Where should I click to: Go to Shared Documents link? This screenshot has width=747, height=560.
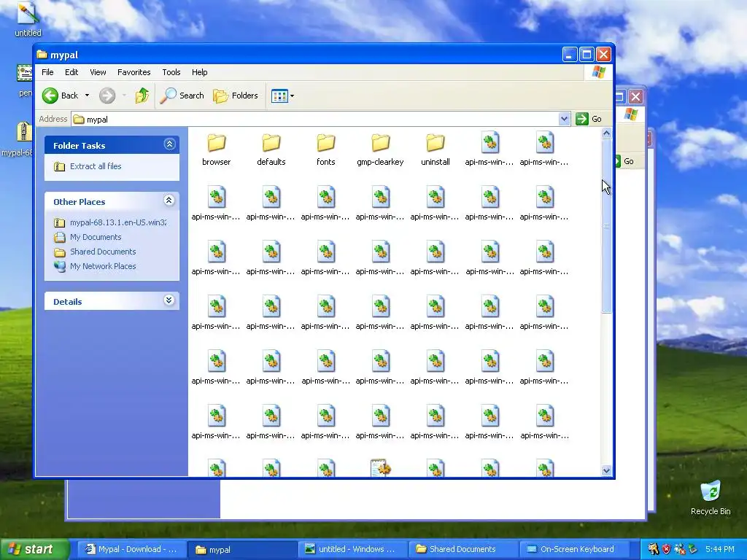[102, 252]
